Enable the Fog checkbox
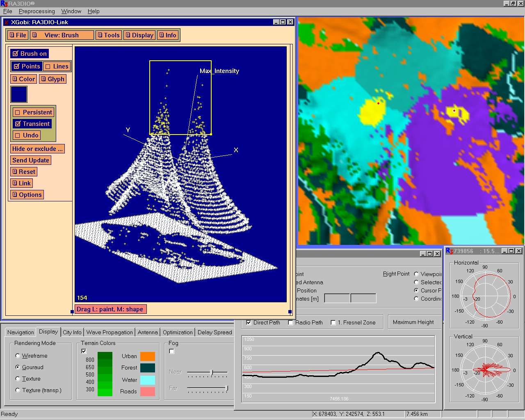Viewport: 525px width, 420px height. [171, 352]
